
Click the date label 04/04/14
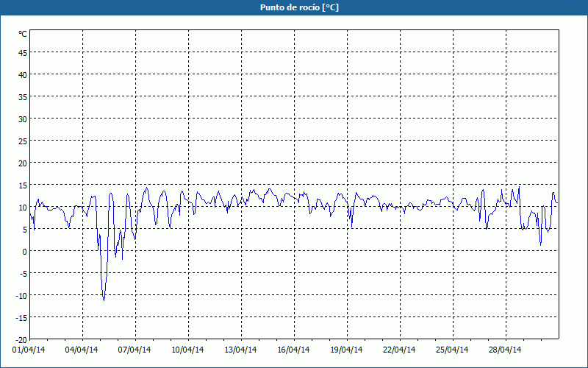click(82, 350)
